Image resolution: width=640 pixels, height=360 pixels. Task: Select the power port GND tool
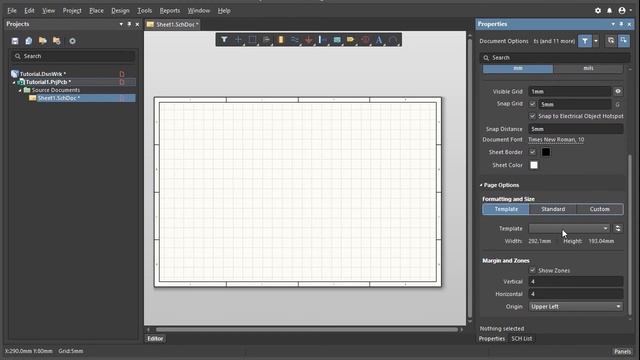tap(309, 40)
